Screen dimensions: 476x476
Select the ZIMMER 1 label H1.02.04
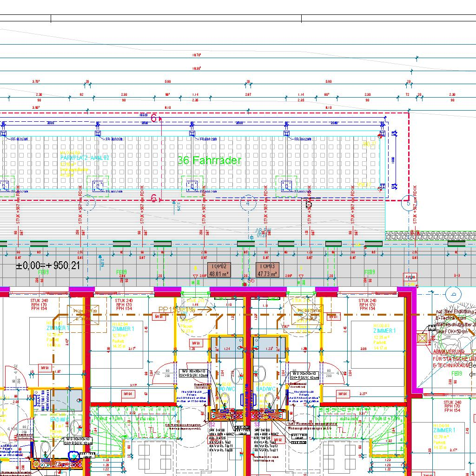coord(123,329)
